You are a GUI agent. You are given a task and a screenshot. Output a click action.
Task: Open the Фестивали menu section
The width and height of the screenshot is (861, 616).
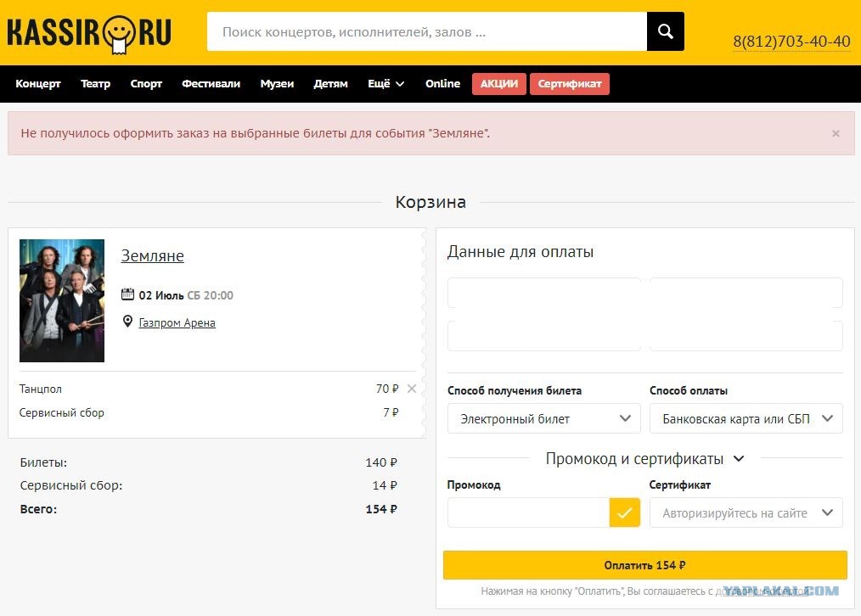[x=211, y=84]
